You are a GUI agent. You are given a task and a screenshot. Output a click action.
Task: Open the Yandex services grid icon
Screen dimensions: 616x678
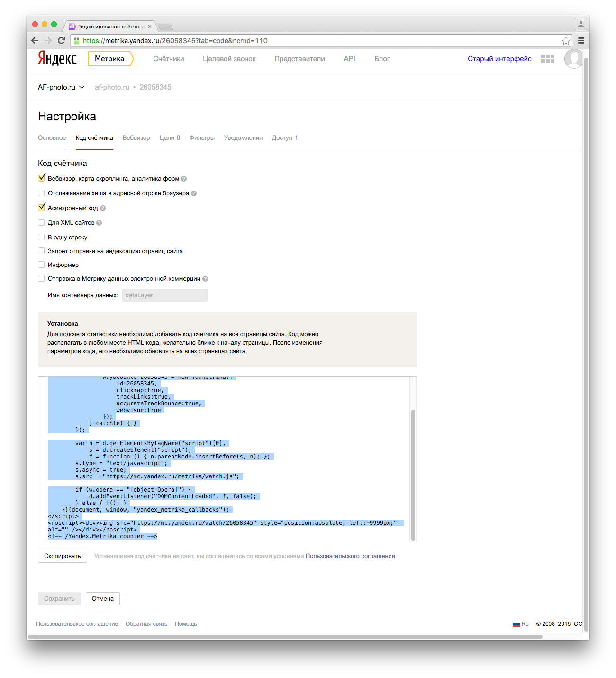[x=548, y=59]
